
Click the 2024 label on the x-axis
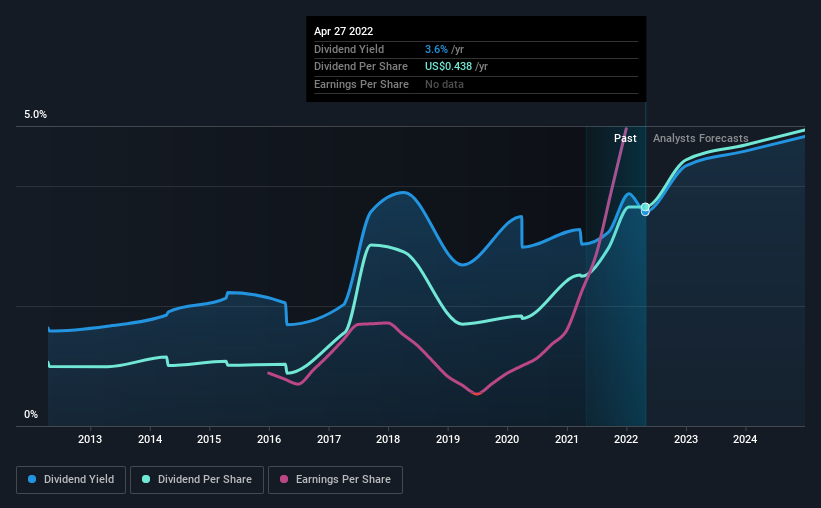[745, 439]
